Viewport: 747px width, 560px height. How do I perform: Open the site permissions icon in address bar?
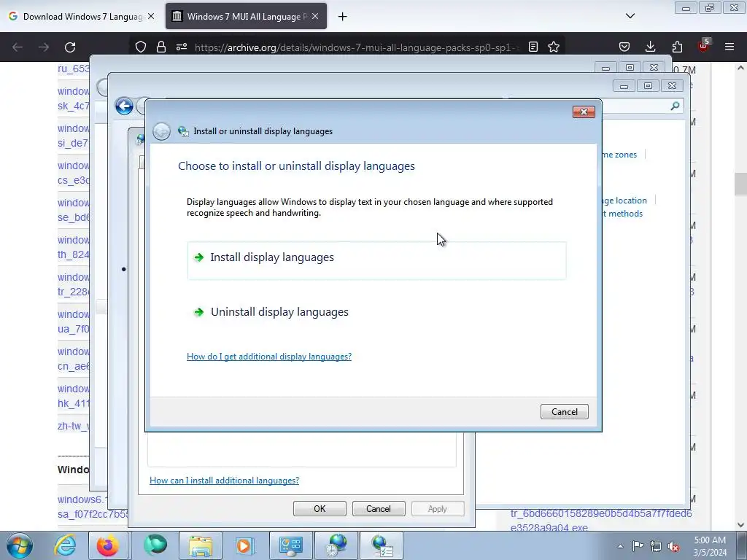point(182,47)
